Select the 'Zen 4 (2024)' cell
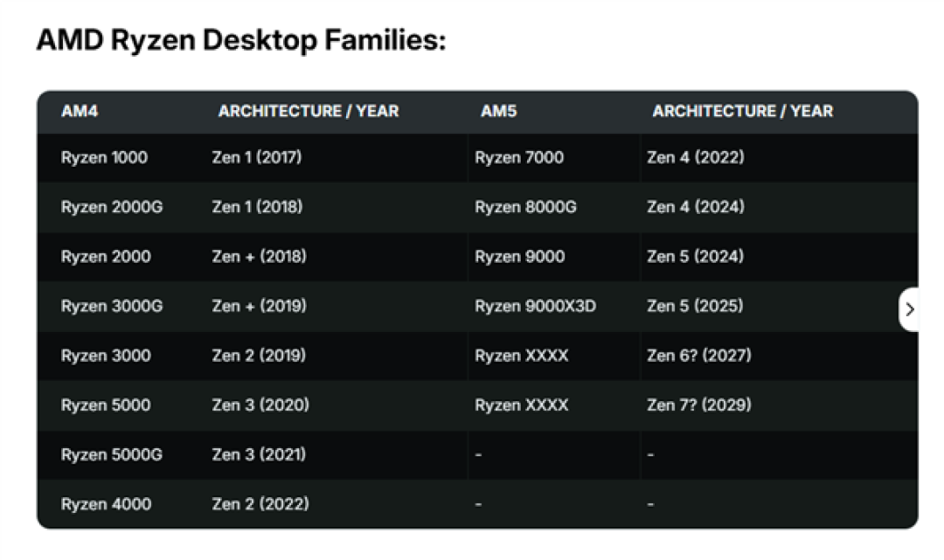This screenshot has height=560, width=944. 696,207
